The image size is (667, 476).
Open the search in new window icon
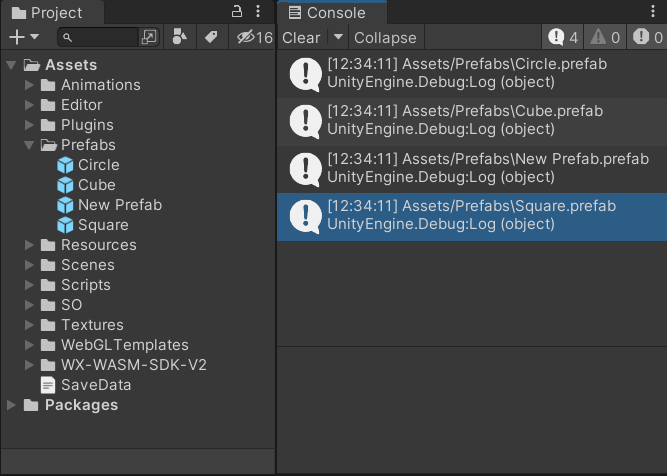coord(149,37)
